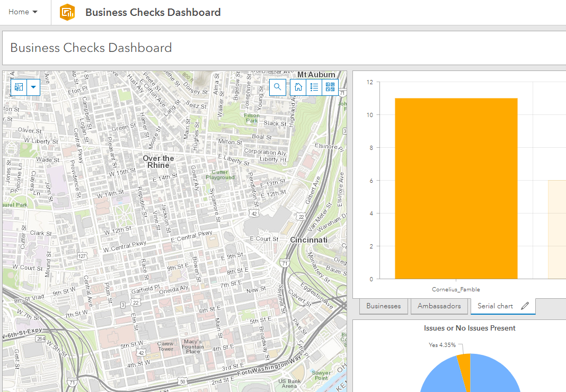The height and width of the screenshot is (392, 566).
Task: Click the faded bar beside Cornelius_Famble
Action: click(x=557, y=229)
